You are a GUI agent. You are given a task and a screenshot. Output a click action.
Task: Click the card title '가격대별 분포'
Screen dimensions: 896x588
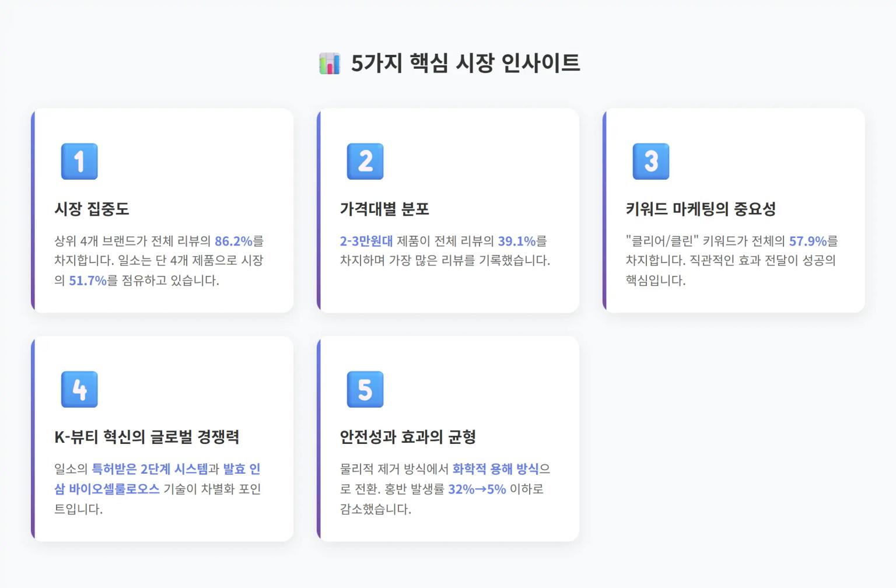tap(384, 209)
